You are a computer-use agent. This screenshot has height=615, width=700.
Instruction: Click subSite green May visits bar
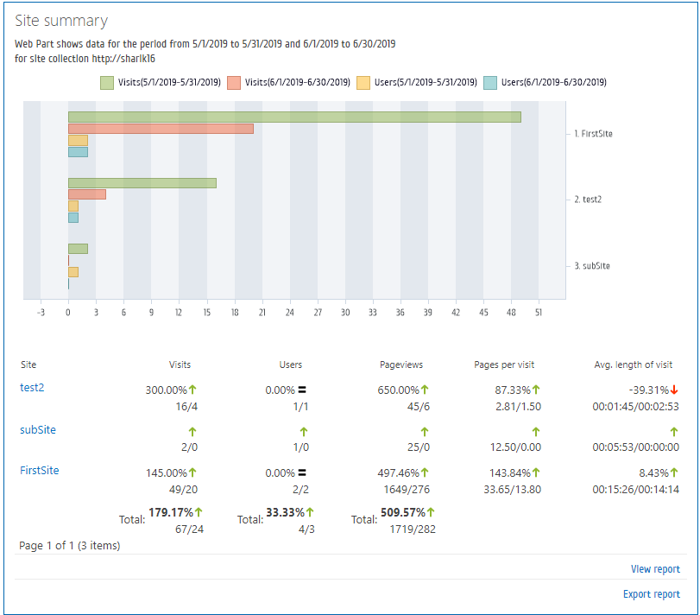click(x=79, y=249)
